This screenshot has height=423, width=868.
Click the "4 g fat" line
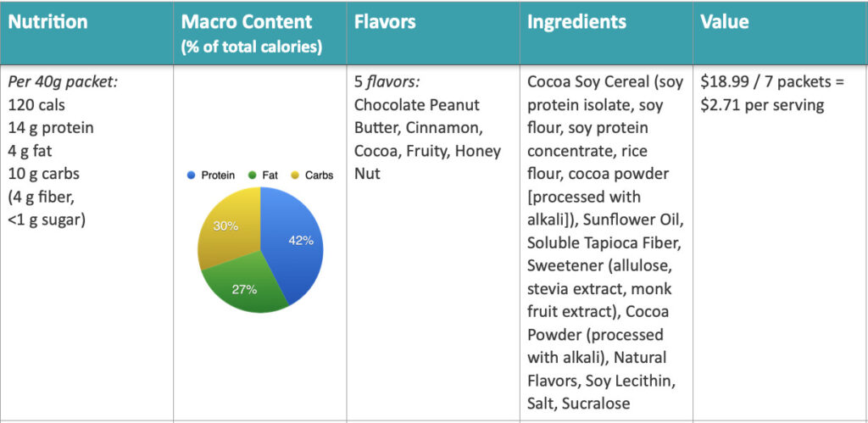pos(30,151)
